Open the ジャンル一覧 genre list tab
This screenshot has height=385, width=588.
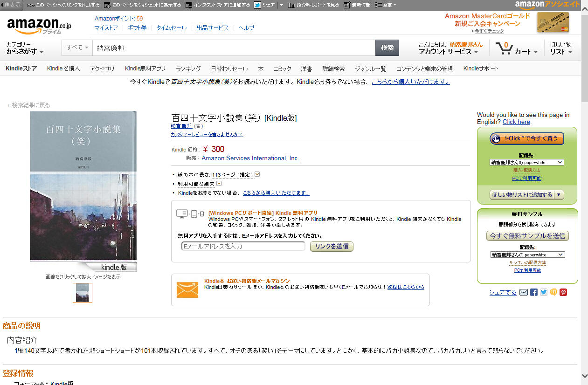click(370, 69)
